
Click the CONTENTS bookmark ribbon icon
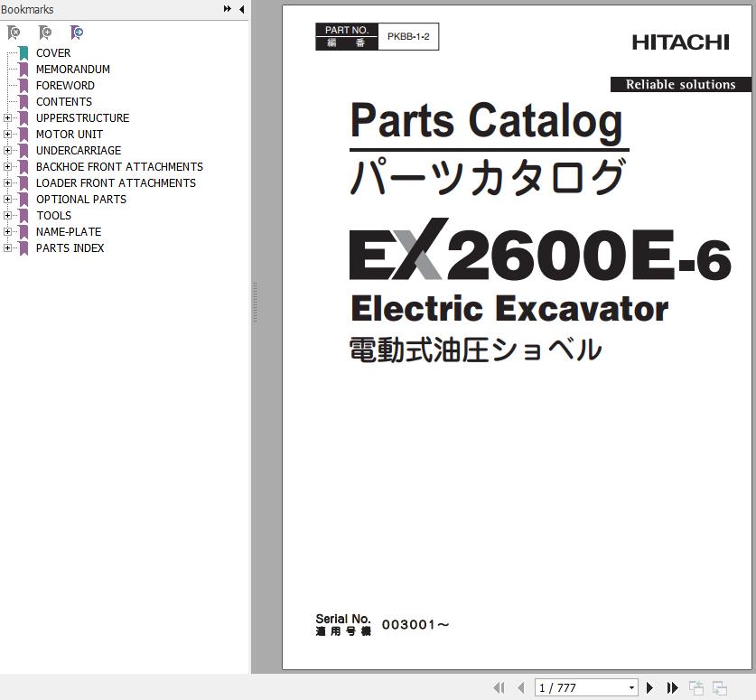(23, 102)
